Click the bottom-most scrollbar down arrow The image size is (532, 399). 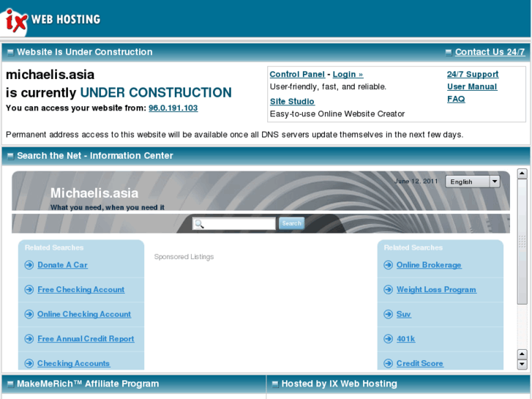[522, 365]
